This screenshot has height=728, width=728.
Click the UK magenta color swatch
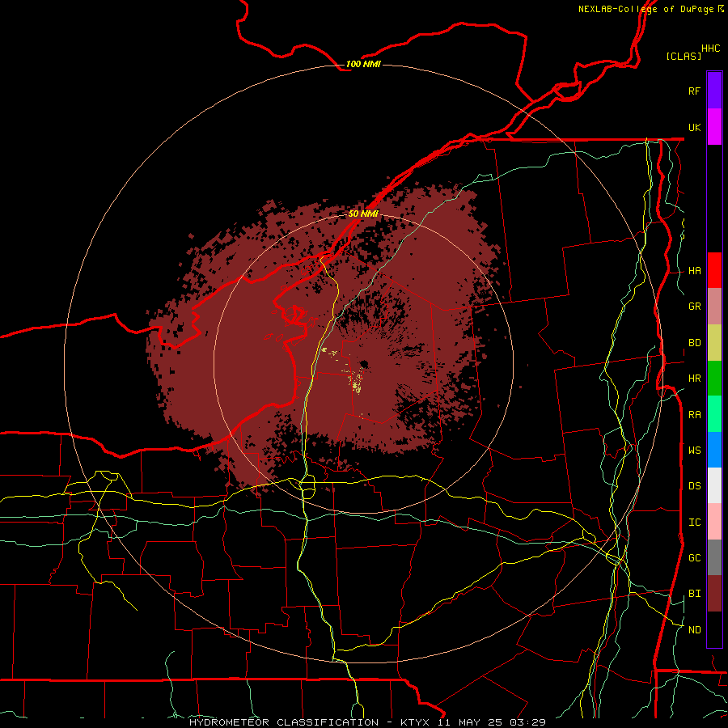coord(714,126)
